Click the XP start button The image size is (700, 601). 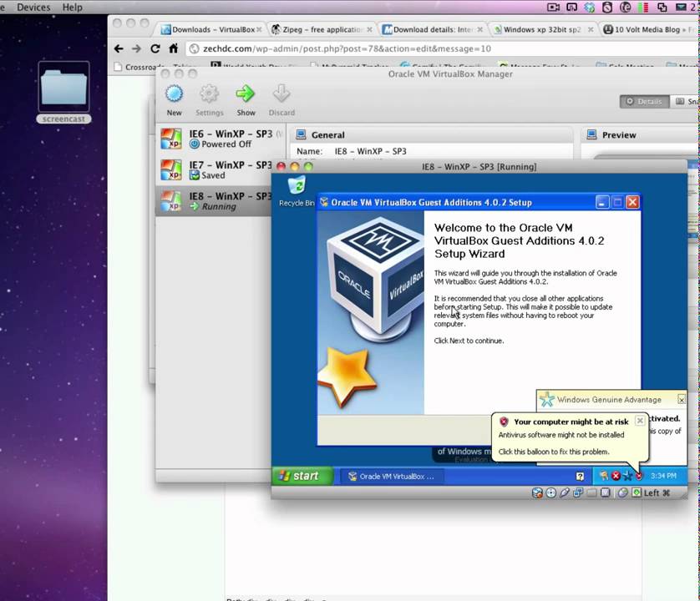pos(302,476)
